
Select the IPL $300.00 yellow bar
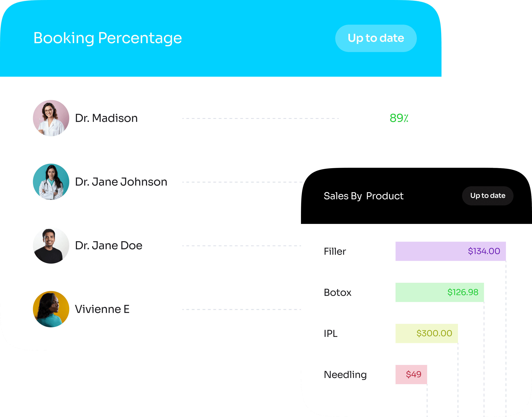click(426, 333)
